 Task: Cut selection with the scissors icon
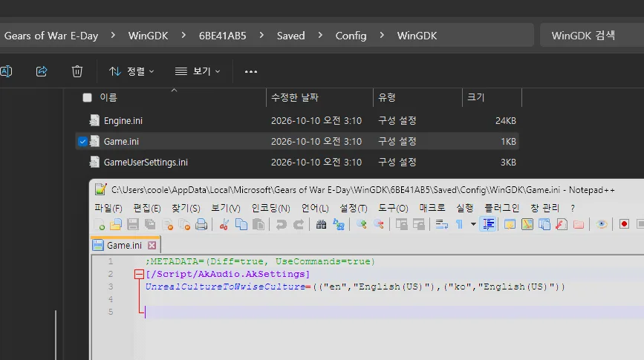[224, 225]
